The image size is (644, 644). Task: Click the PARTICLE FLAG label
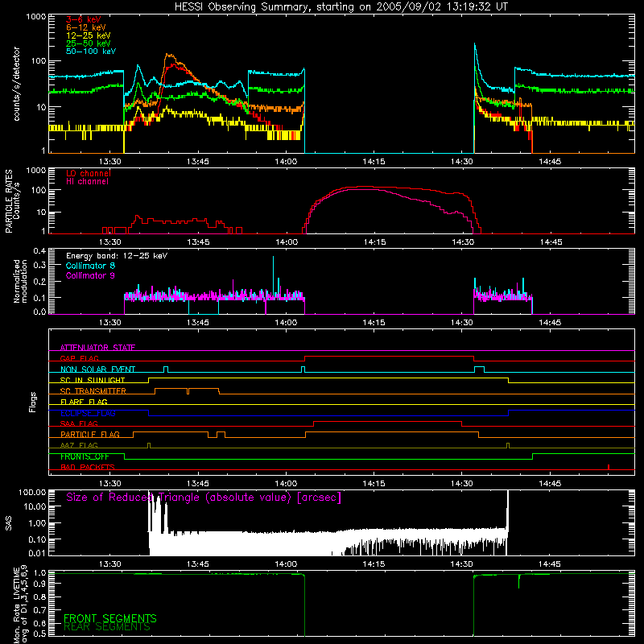(90, 435)
